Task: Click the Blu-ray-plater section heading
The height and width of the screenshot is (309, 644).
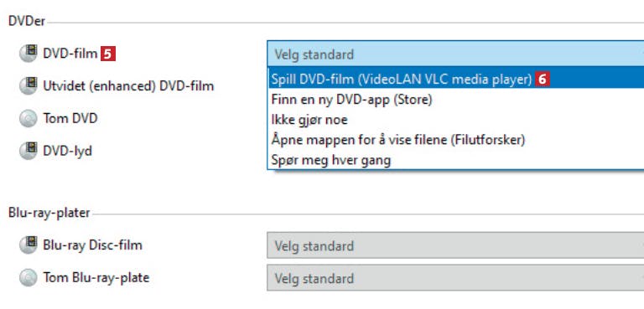Action: 49,214
